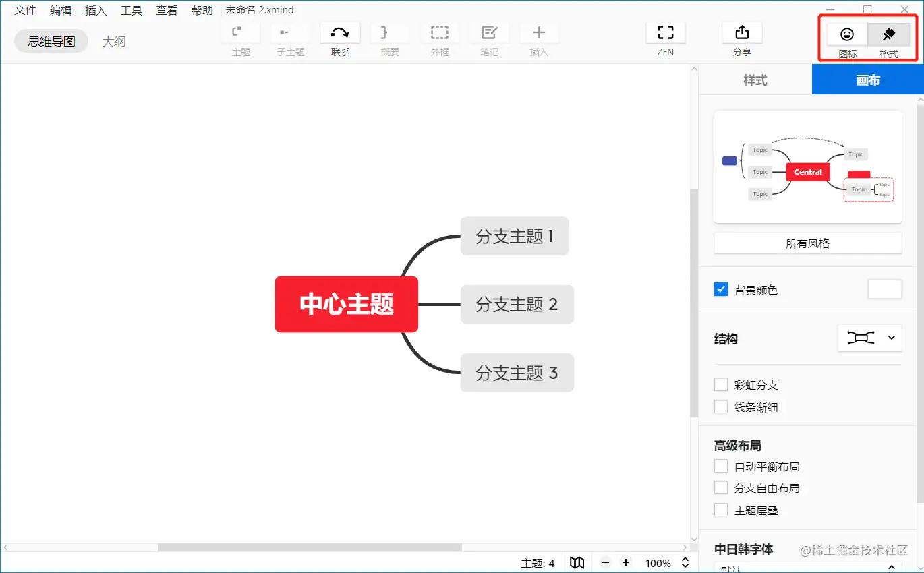Viewport: 924px width, 573px height.
Task: Click the 主题 topic toolbar icon
Action: pyautogui.click(x=241, y=32)
